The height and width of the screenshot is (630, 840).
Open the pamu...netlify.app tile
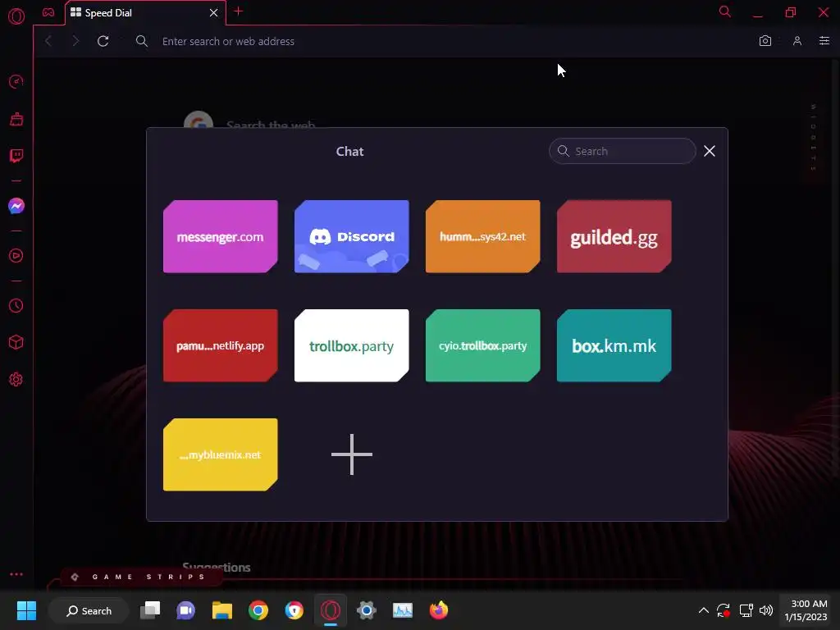click(220, 345)
